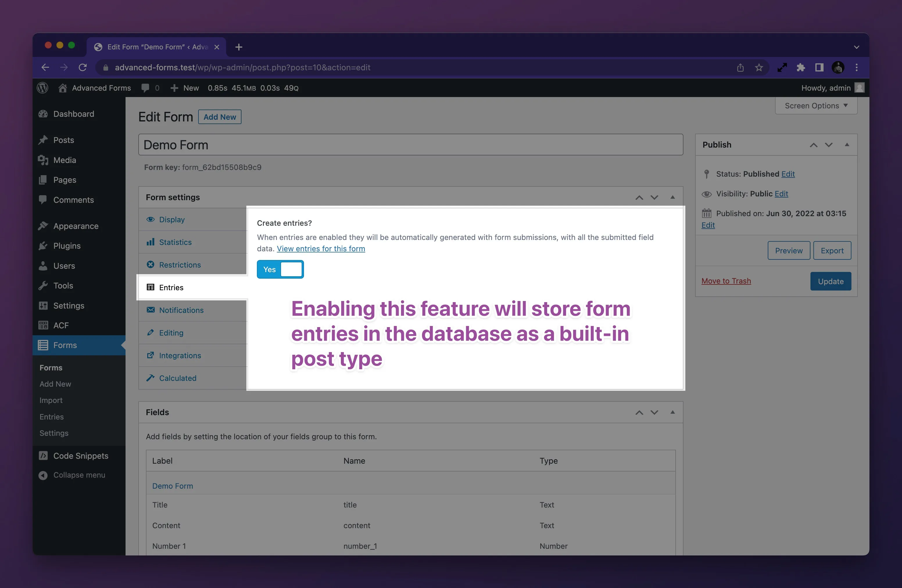The width and height of the screenshot is (902, 588).
Task: Click the home icon beside Advanced Forms
Action: 63,88
